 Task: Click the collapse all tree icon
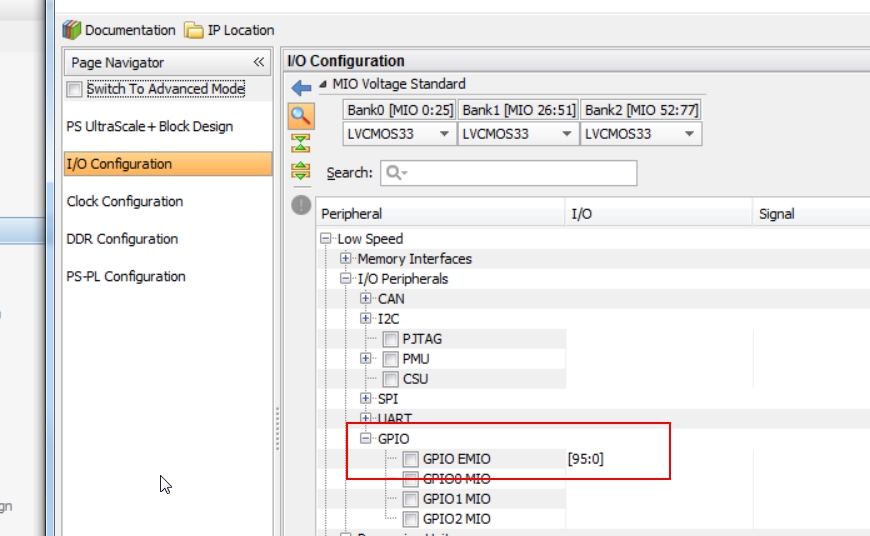[300, 143]
